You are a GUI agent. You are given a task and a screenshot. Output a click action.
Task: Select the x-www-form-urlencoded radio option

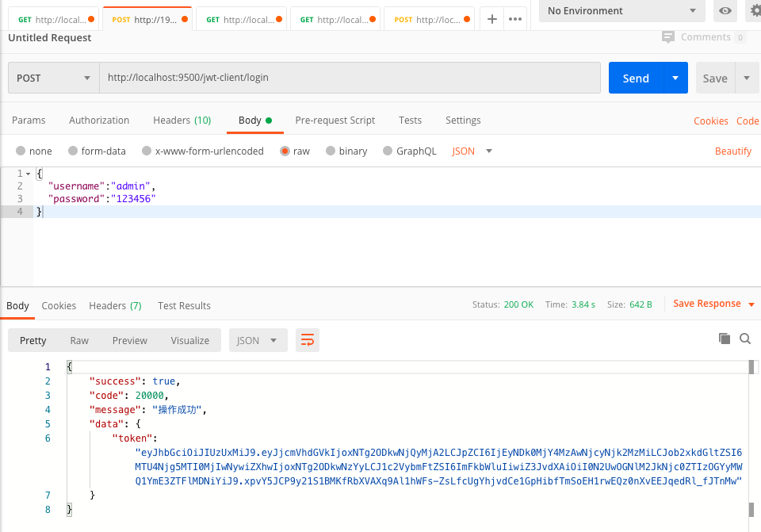point(147,151)
